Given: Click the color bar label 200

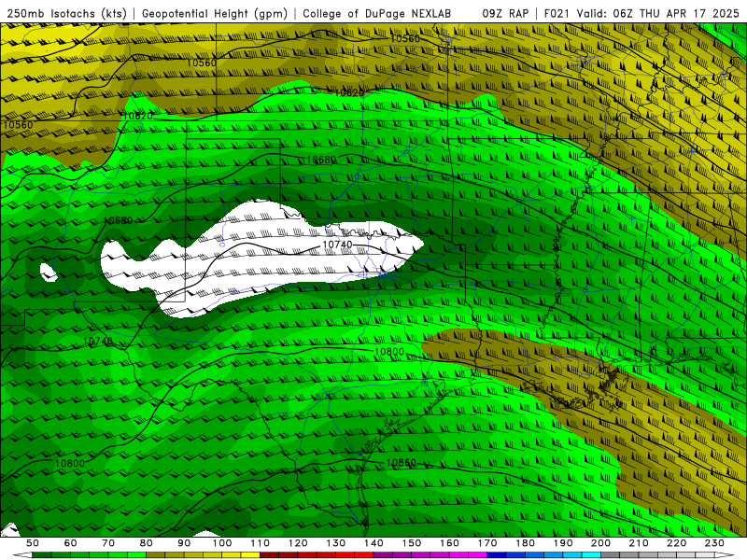Looking at the screenshot, I should [x=601, y=543].
